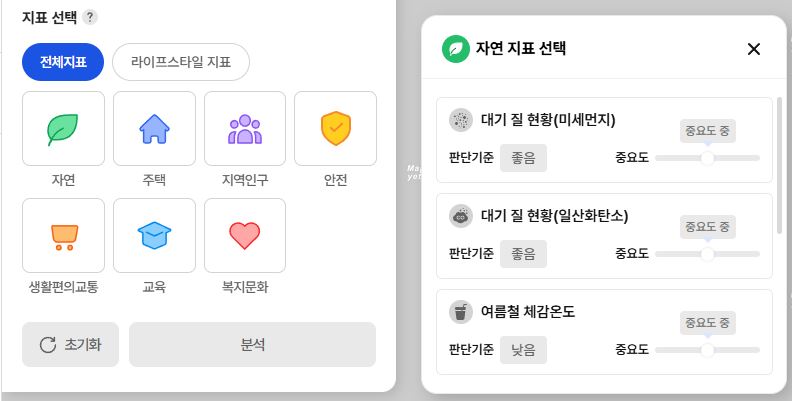Image resolution: width=792 pixels, height=401 pixels.
Task: Click the 미세먼지 중요도 slider handle
Action: tap(707, 158)
